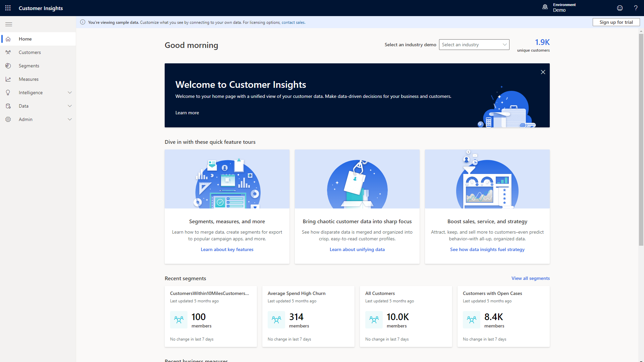This screenshot has width=644, height=362.
Task: Click the info icon in sample data banner
Action: click(83, 22)
